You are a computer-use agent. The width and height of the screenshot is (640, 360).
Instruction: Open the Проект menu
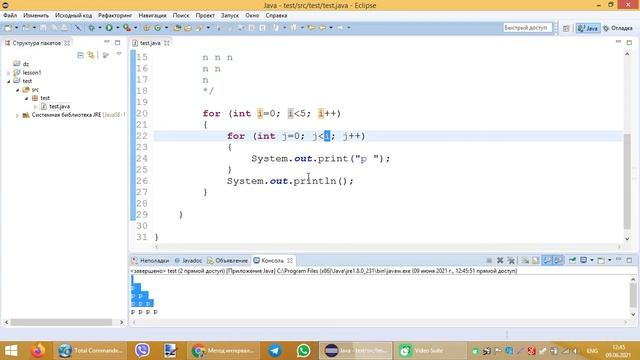click(x=205, y=16)
